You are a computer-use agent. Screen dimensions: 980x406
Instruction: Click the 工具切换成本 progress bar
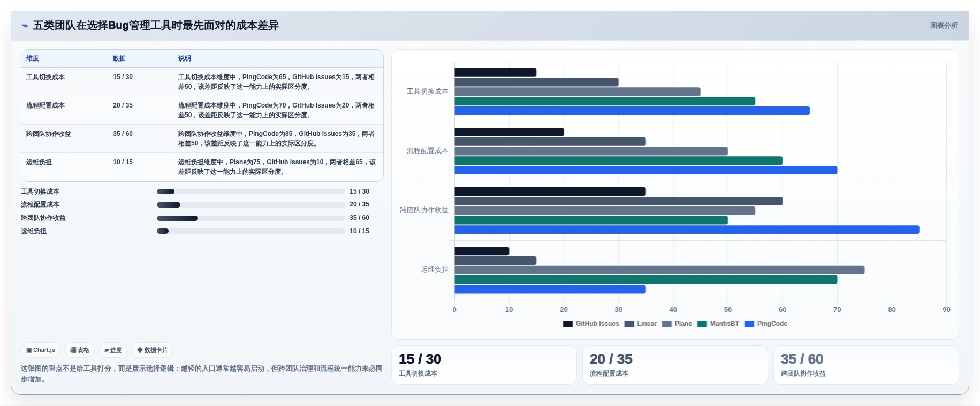point(250,191)
